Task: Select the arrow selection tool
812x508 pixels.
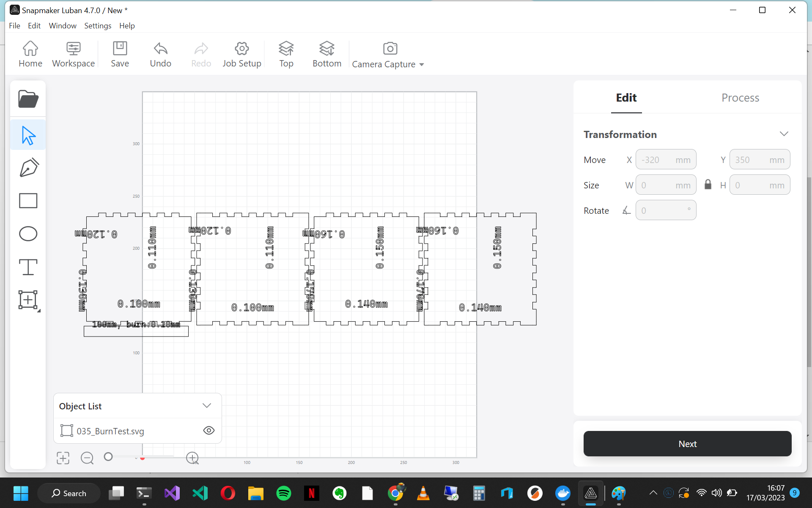Action: [x=27, y=135]
